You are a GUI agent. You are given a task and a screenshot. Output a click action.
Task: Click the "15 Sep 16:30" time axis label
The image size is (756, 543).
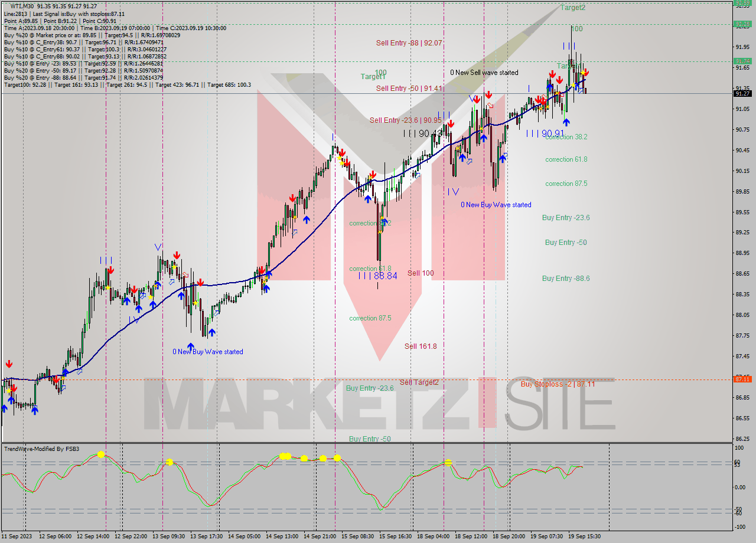(396, 537)
